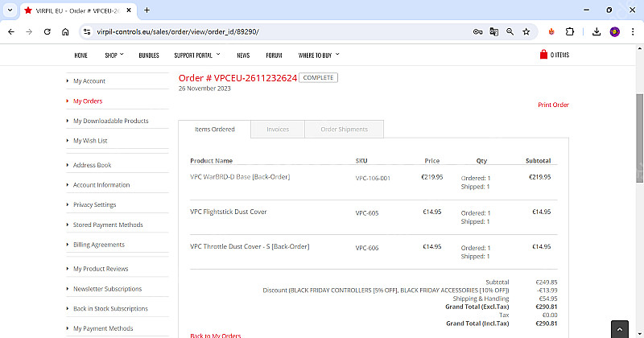Close the VIRPIL EU tab
This screenshot has height=338, width=644.
(x=129, y=10)
